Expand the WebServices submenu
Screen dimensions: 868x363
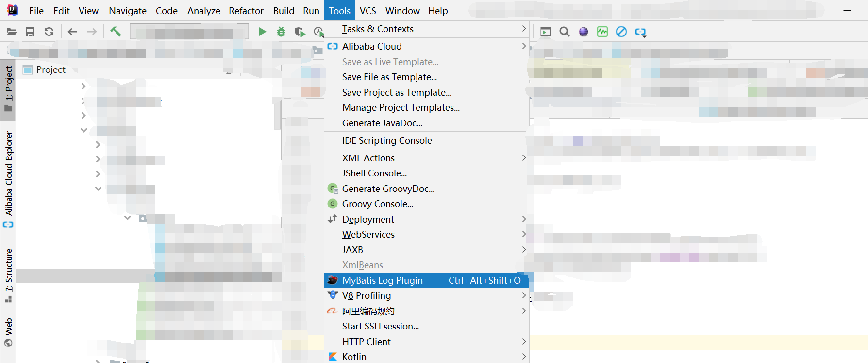(427, 234)
